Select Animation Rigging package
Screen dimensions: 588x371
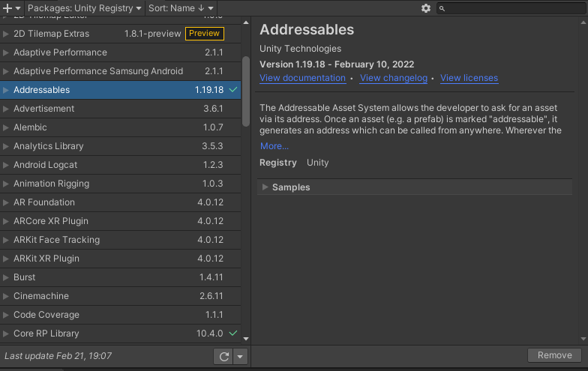point(120,184)
